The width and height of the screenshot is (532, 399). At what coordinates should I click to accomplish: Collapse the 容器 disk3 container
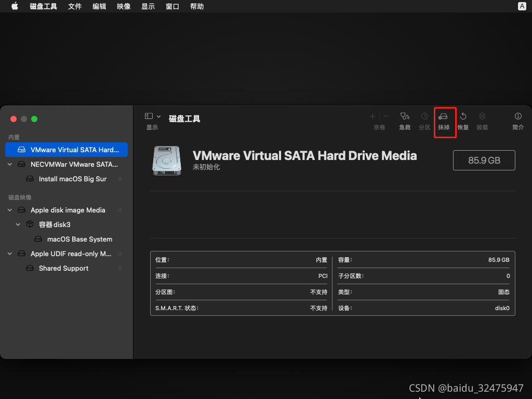pos(18,224)
